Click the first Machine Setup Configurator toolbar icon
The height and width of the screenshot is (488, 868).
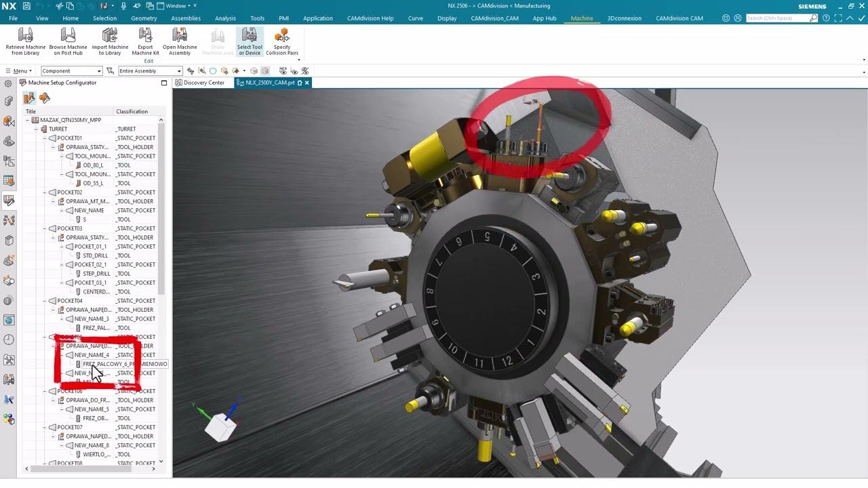pos(29,98)
